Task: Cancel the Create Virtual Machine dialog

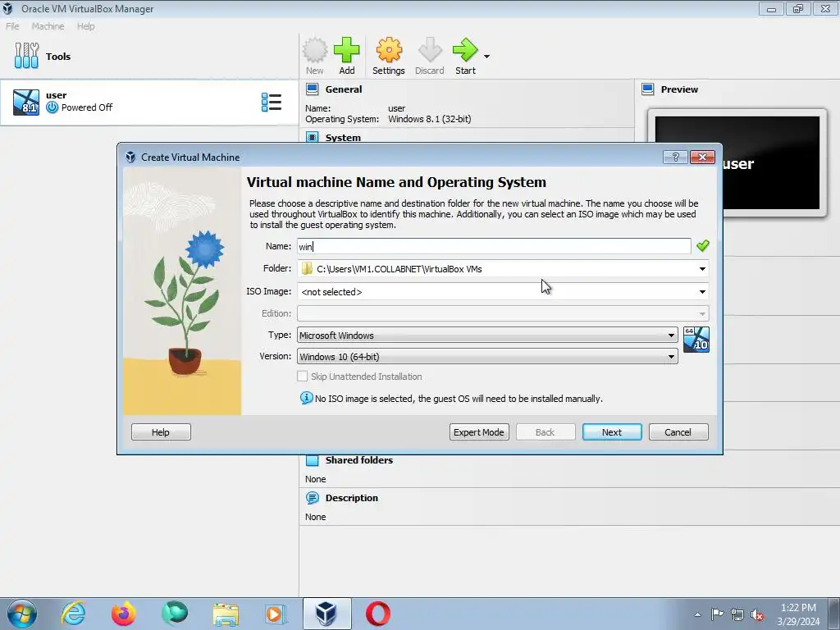Action: point(678,432)
